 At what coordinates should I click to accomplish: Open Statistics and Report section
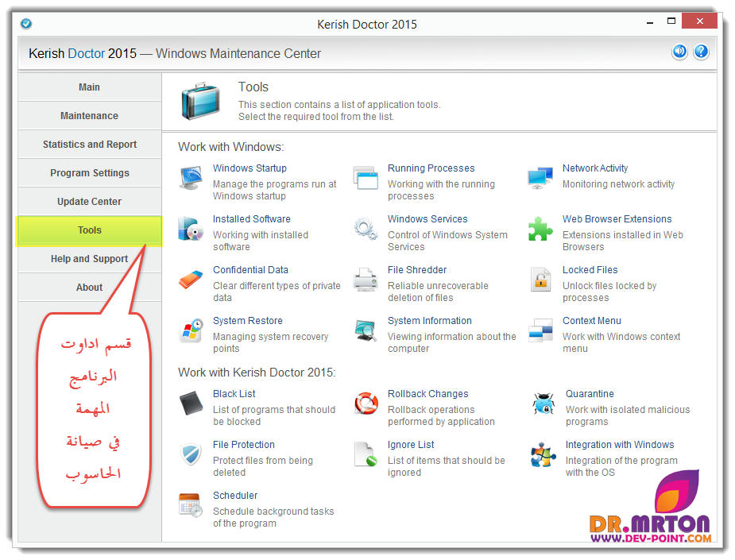90,145
